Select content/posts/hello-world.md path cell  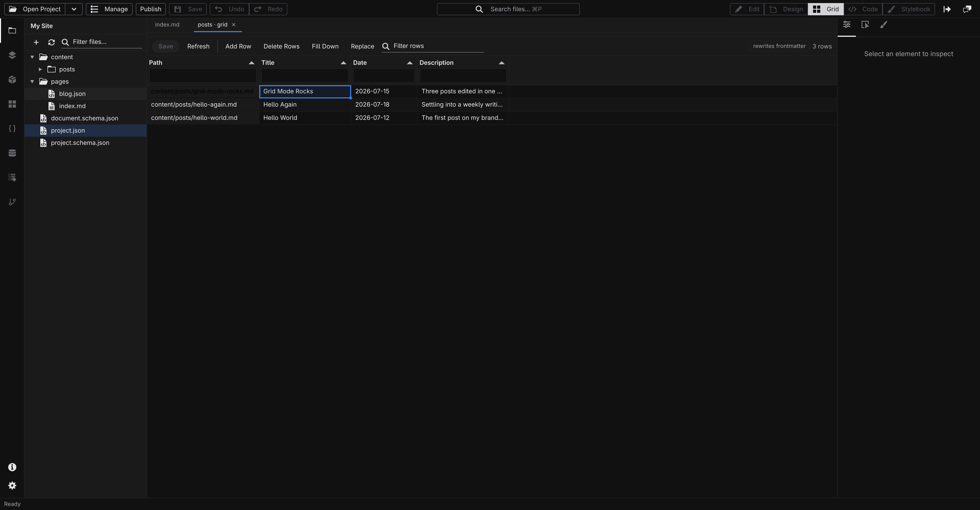pos(203,118)
